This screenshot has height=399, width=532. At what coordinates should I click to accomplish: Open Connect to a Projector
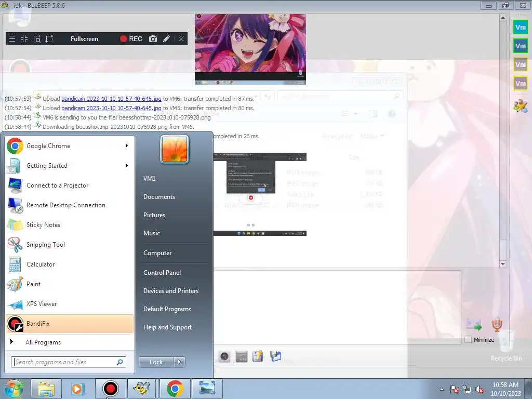pos(70,185)
